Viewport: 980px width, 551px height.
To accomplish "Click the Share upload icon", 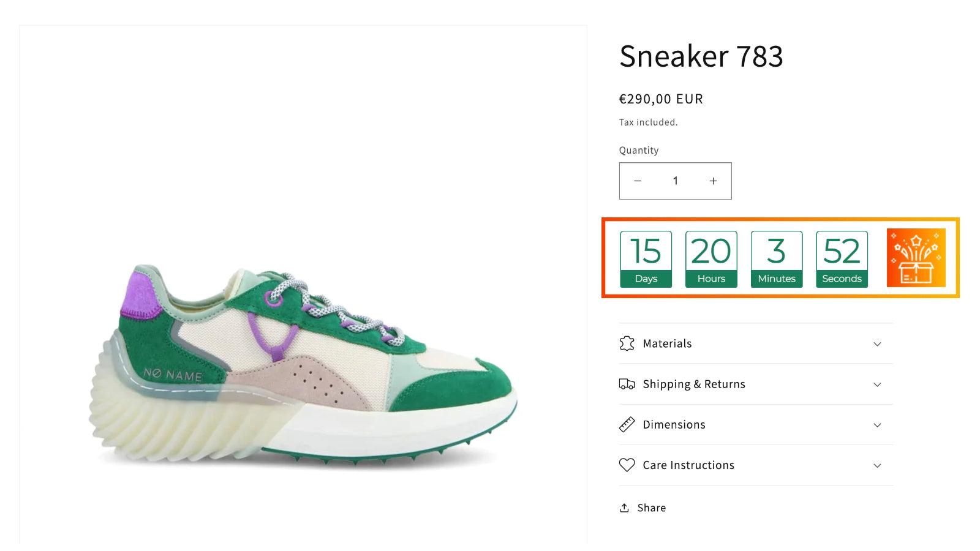I will coord(624,508).
